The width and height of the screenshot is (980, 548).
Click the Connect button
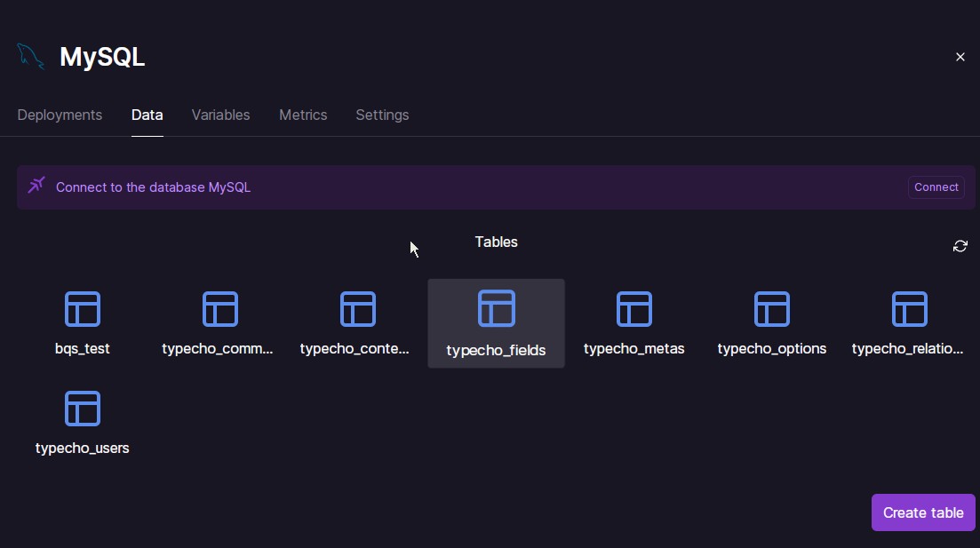coord(936,187)
